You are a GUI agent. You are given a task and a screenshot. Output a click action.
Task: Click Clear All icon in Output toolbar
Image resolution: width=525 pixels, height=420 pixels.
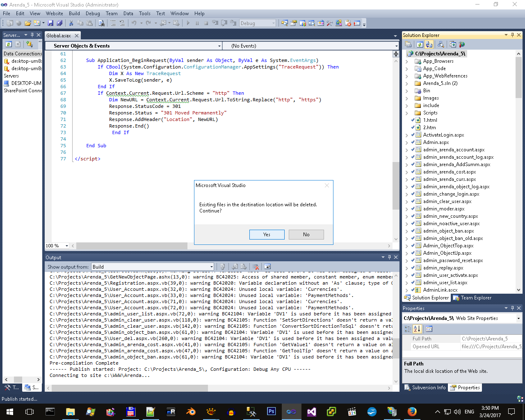tap(256, 267)
